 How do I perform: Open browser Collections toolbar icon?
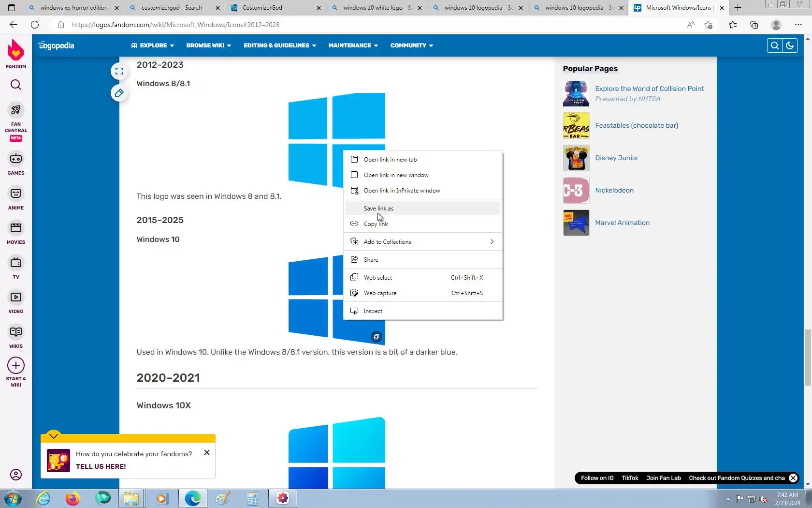click(754, 25)
